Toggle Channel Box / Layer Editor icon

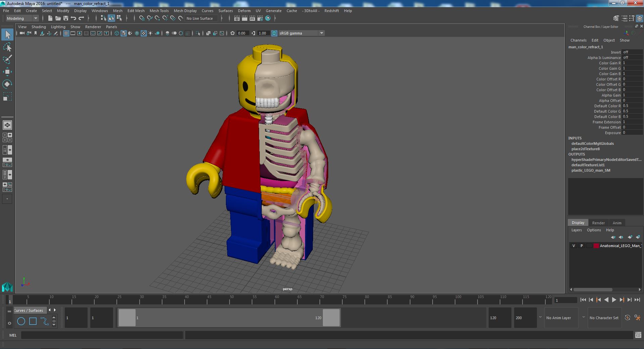[639, 18]
